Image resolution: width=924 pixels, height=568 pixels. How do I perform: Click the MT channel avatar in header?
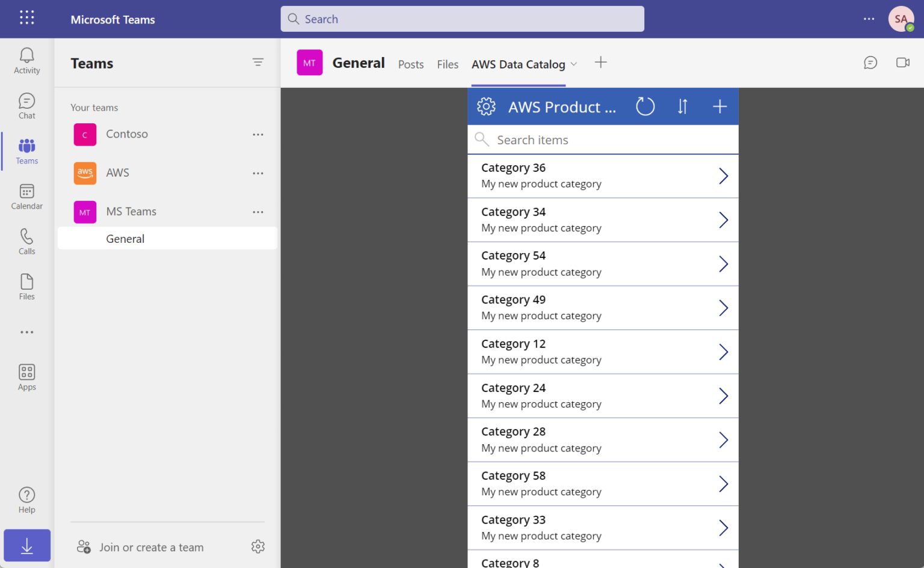310,63
